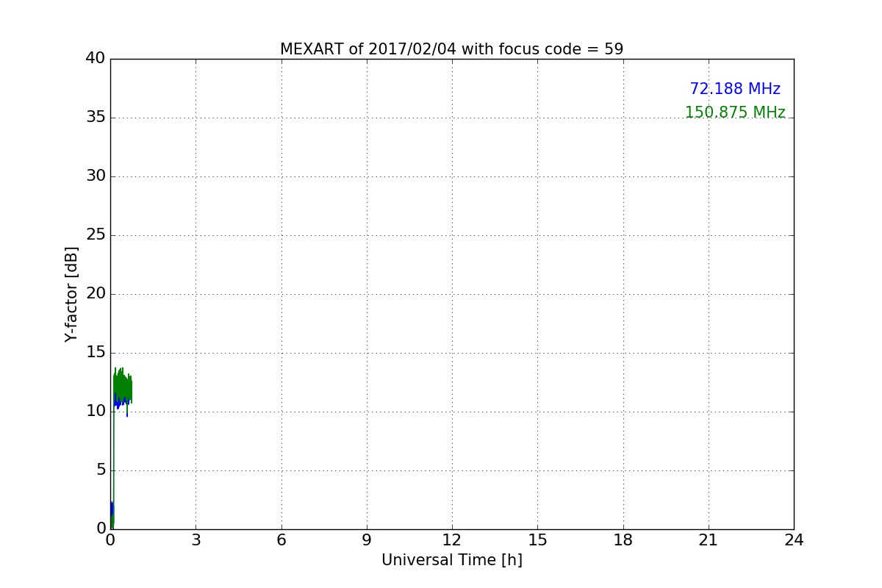Click the Universal Time [h] axis label
Screen dimensions: 882x588
[x=451, y=560]
